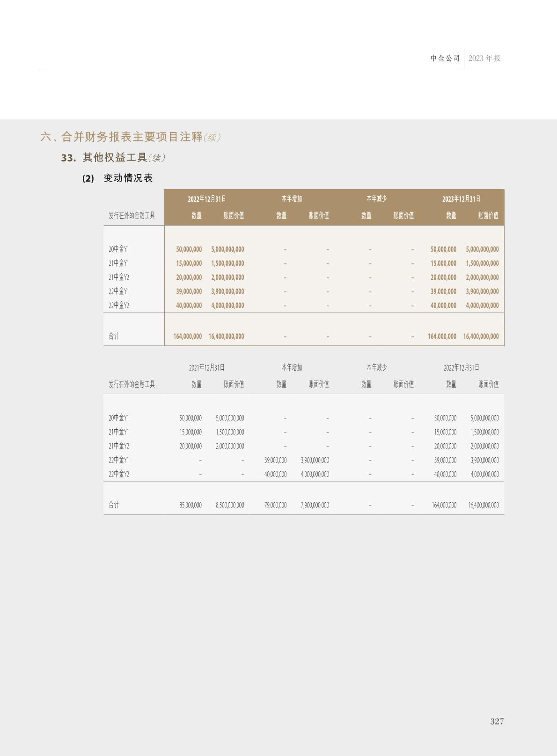Viewport: 557px width, 756px height.
Task: Select 20中金Y1 row label in bottom table
Action: tap(119, 418)
